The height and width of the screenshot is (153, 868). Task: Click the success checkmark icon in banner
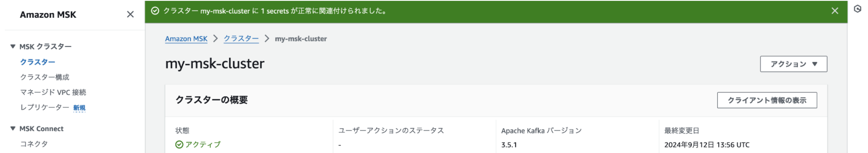pos(155,11)
